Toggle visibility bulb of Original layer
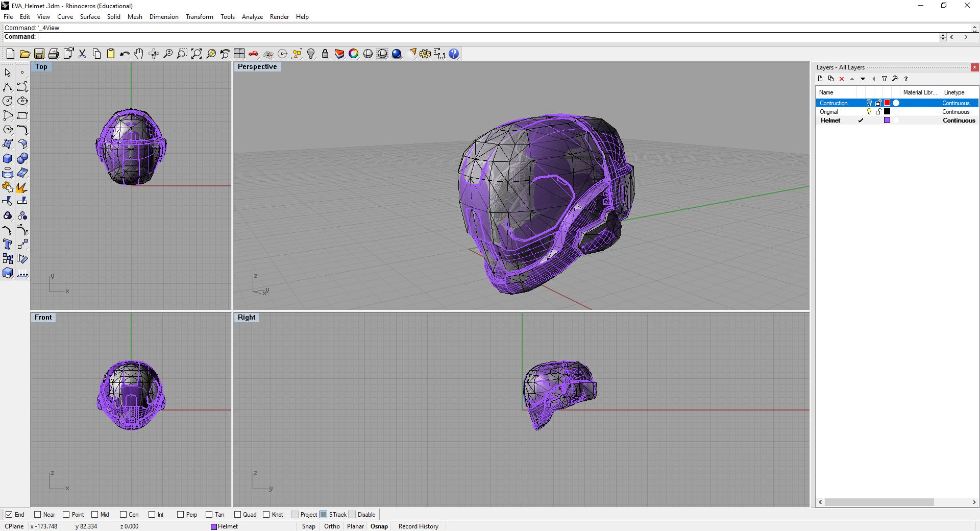 pos(869,112)
